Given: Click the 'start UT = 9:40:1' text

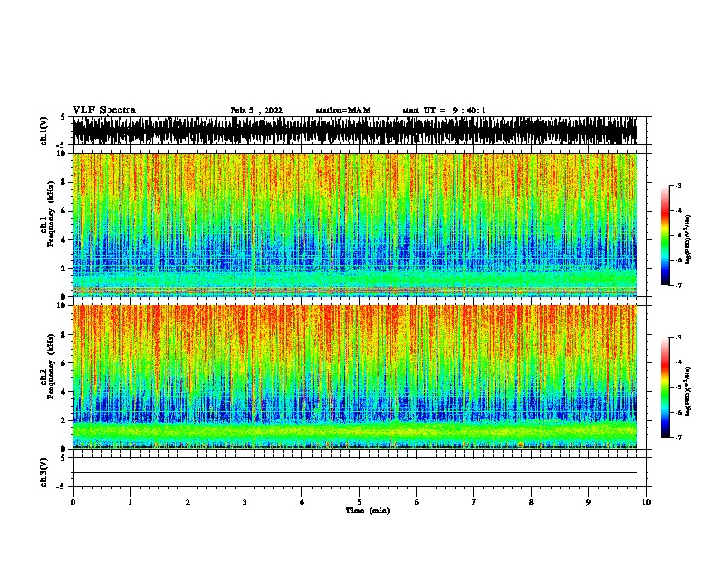Looking at the screenshot, I should pos(444,110).
